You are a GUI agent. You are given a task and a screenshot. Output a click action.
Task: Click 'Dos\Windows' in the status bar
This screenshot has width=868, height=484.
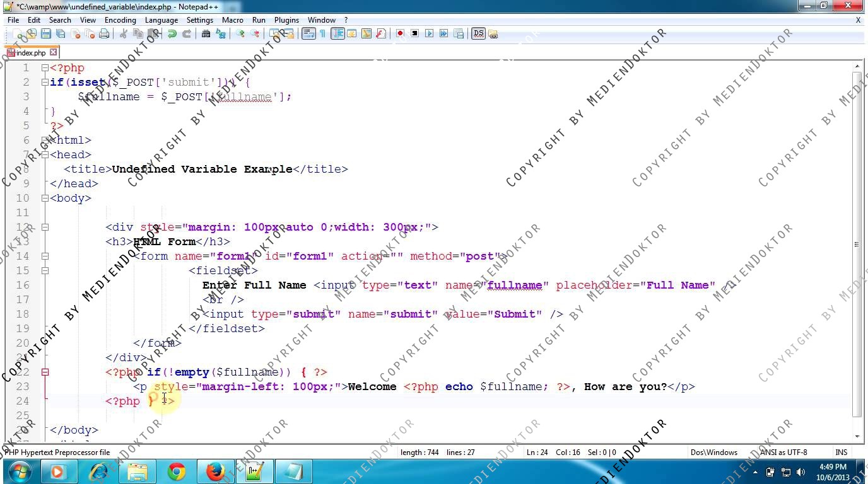point(713,452)
